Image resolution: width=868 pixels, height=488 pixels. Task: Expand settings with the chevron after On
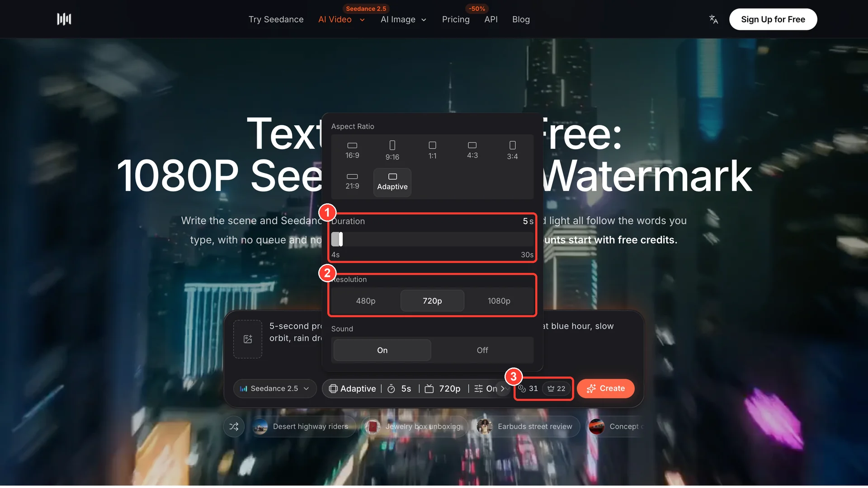tap(503, 389)
